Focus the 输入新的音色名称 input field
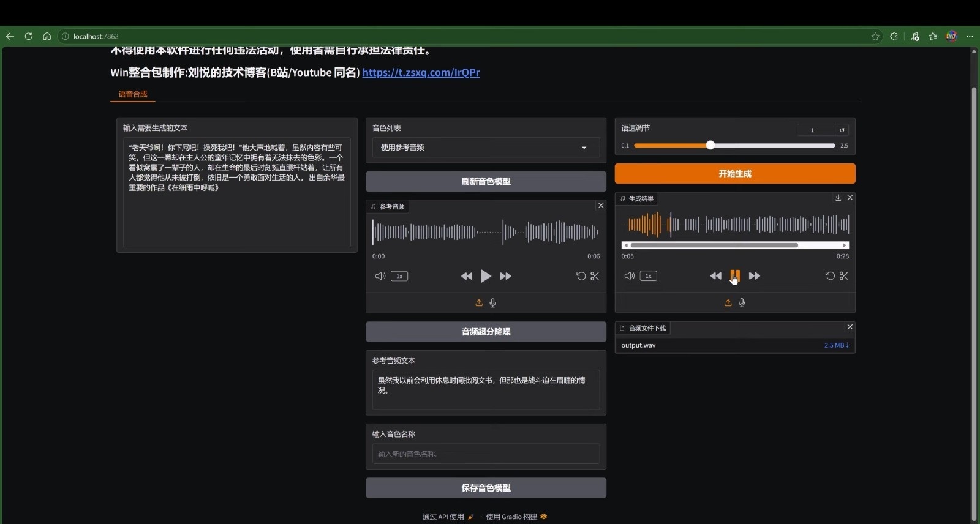Image resolution: width=980 pixels, height=524 pixels. pyautogui.click(x=486, y=454)
